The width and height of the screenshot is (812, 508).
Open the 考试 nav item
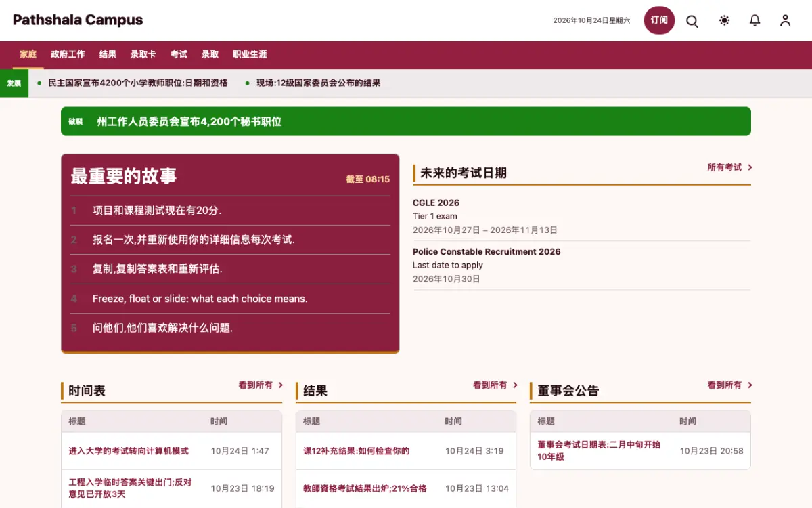[x=179, y=54]
